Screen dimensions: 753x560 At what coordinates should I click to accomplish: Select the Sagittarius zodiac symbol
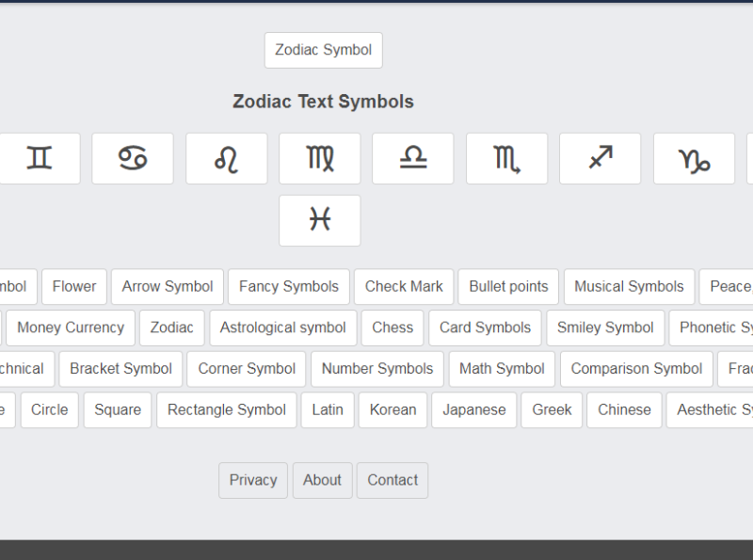click(600, 158)
